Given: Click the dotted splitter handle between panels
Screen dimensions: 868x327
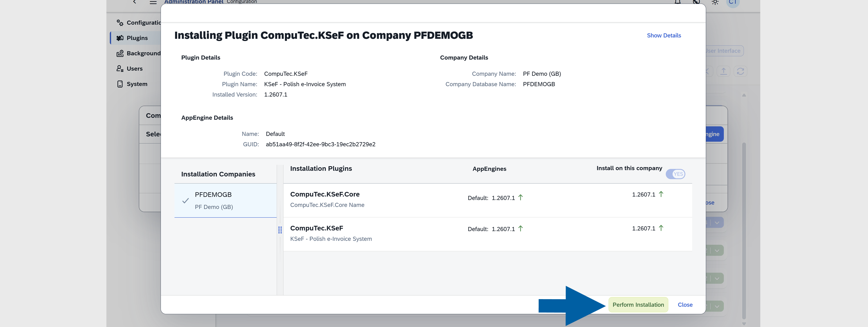Looking at the screenshot, I should [x=280, y=230].
